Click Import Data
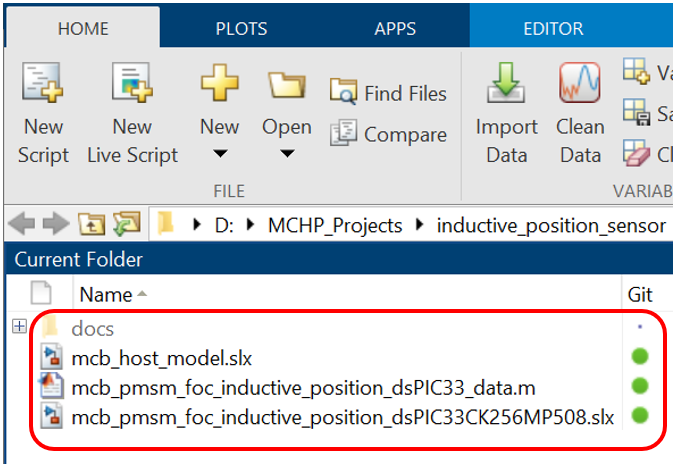678x467 pixels. [x=506, y=113]
